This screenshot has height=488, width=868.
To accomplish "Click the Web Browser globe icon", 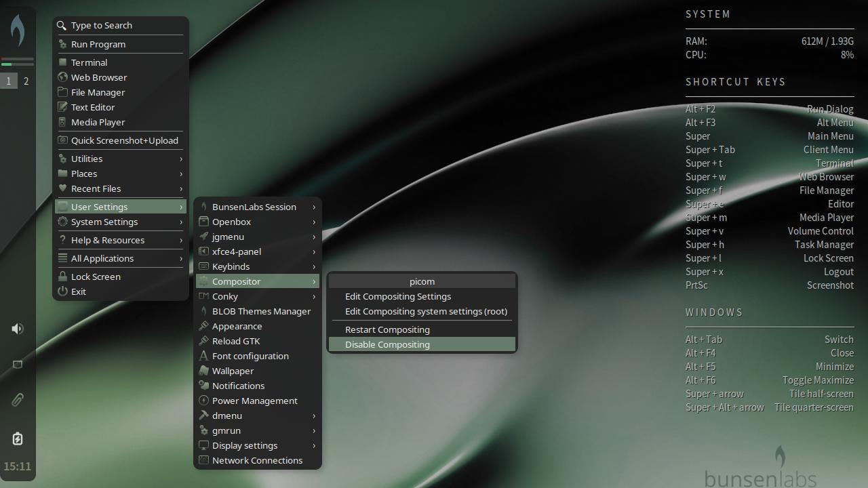I will pos(63,77).
